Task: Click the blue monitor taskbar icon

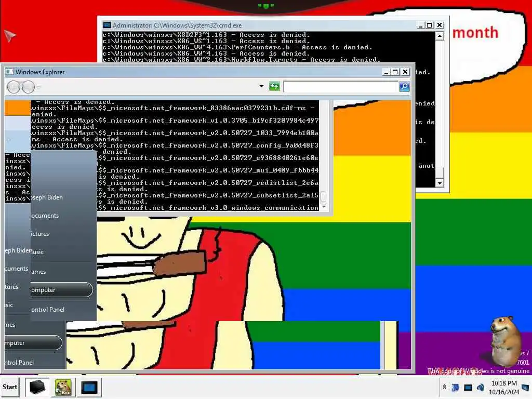Action: click(89, 387)
